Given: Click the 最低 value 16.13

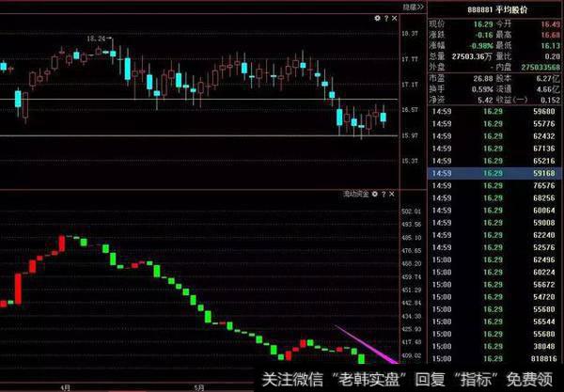Looking at the screenshot, I should point(551,46).
